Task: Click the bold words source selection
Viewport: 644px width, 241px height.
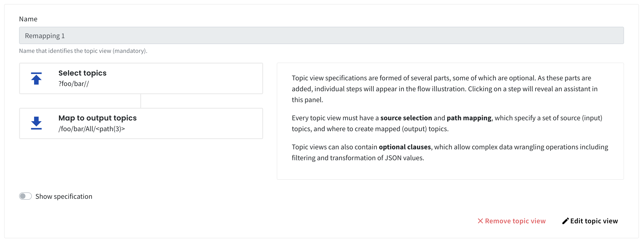Action: (x=406, y=118)
